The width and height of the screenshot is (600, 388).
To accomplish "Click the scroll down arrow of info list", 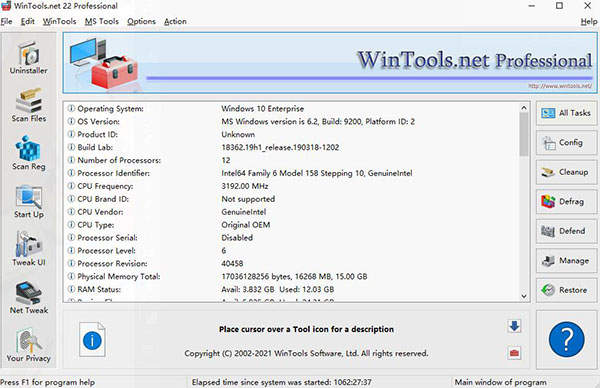I will [x=524, y=296].
